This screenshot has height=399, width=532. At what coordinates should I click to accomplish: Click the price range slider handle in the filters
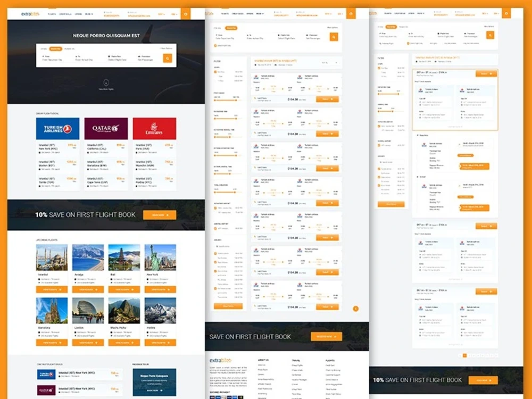[215, 101]
